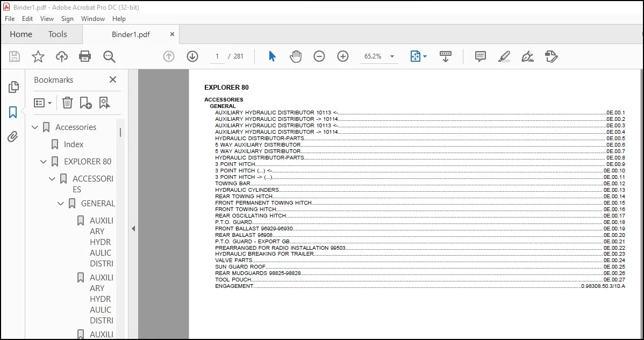Collapse the EXPLORER 80 bookmark
Image resolution: width=644 pixels, height=340 pixels.
(x=44, y=162)
